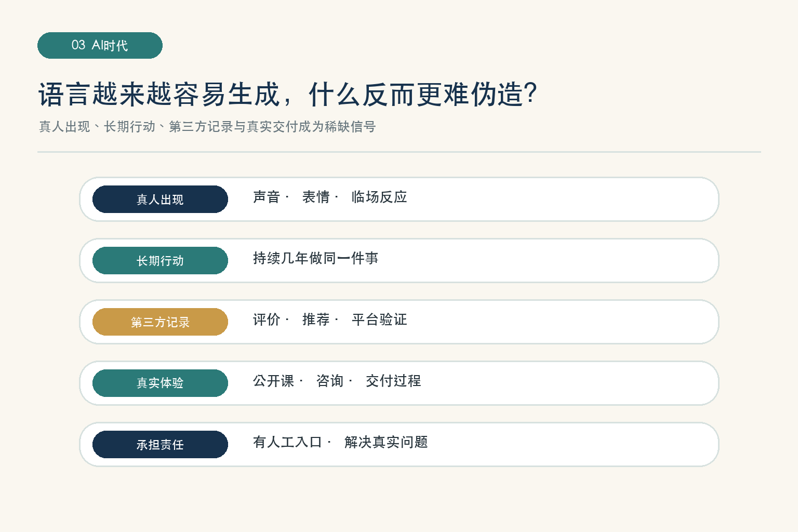The image size is (798, 532).
Task: Click the 承担责任 navy pill label
Action: click(x=160, y=444)
